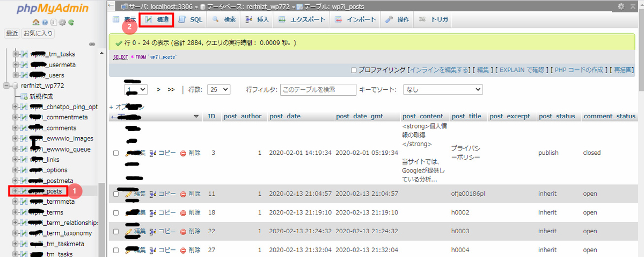Check the row checkbox for ID 27

tap(116, 251)
